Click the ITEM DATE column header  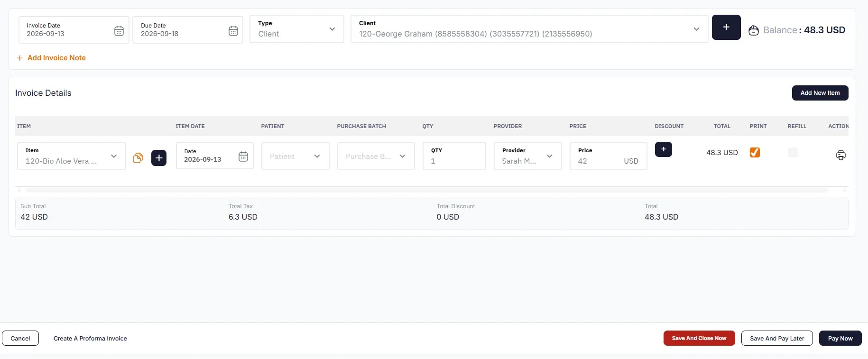190,126
